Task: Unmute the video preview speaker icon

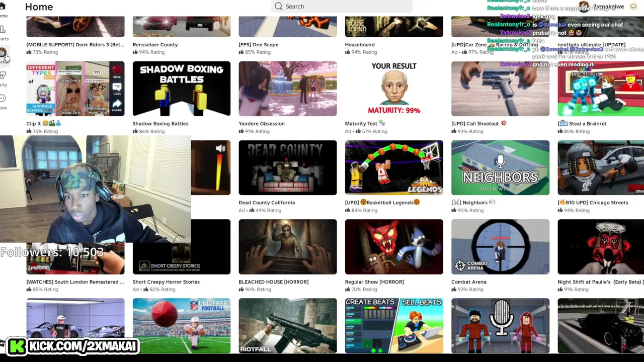Action: [x=220, y=148]
